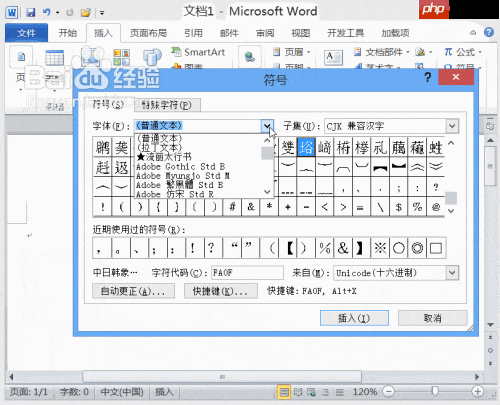The width and height of the screenshot is (500, 405).
Task: Select the % symbol in the symbol grid
Action: 417,207
